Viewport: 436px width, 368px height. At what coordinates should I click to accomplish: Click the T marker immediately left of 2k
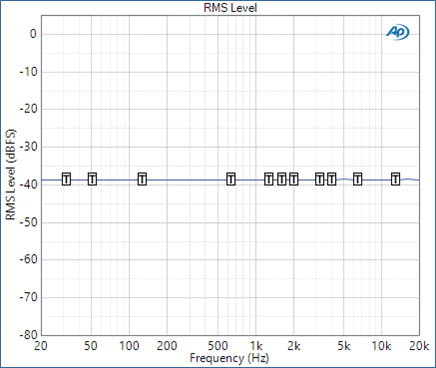point(282,179)
